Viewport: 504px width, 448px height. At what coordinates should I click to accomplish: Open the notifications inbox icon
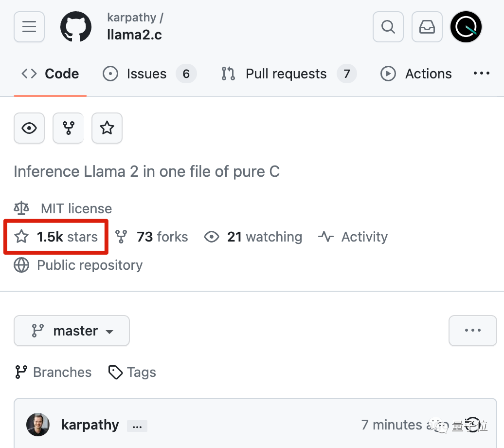[x=427, y=26]
